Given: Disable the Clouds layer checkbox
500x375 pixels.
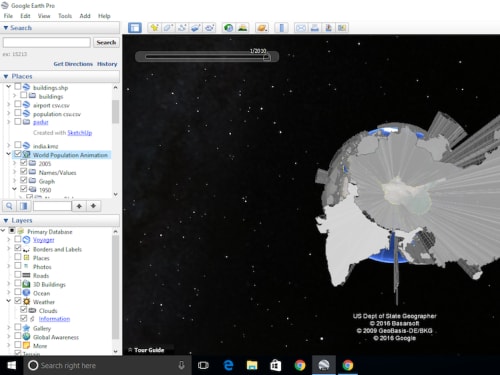Looking at the screenshot, I should 24,310.
